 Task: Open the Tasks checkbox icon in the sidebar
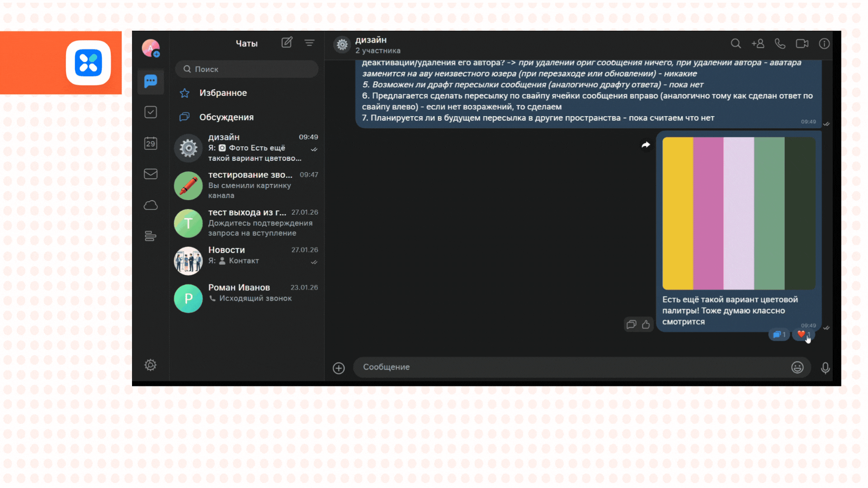click(x=151, y=112)
